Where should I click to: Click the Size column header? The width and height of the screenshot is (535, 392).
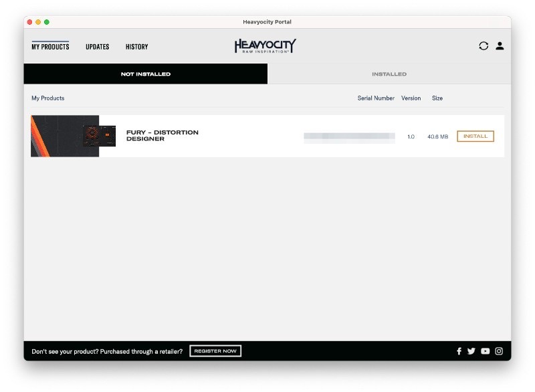[437, 98]
